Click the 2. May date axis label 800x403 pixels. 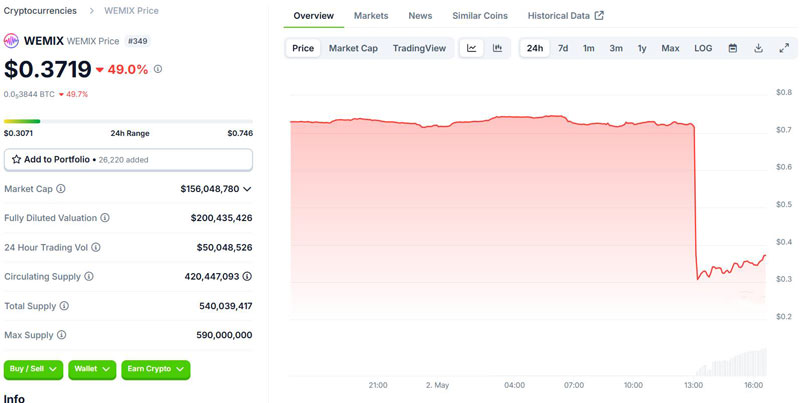[437, 385]
